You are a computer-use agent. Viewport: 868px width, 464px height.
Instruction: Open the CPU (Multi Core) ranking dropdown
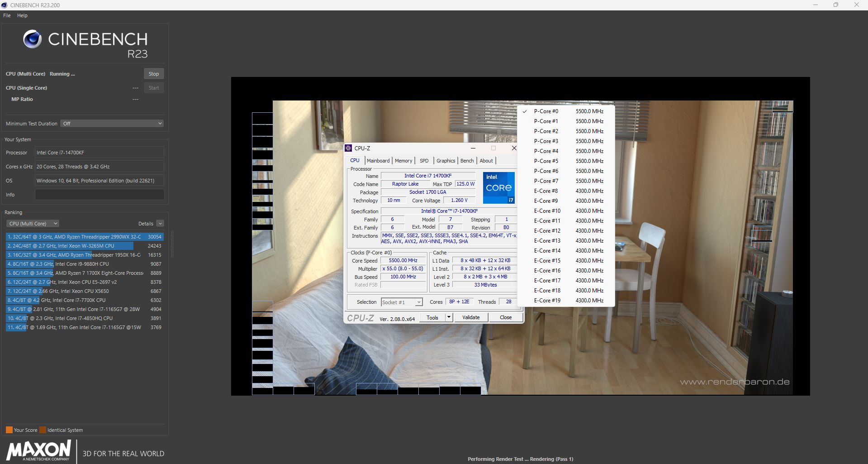pyautogui.click(x=33, y=224)
